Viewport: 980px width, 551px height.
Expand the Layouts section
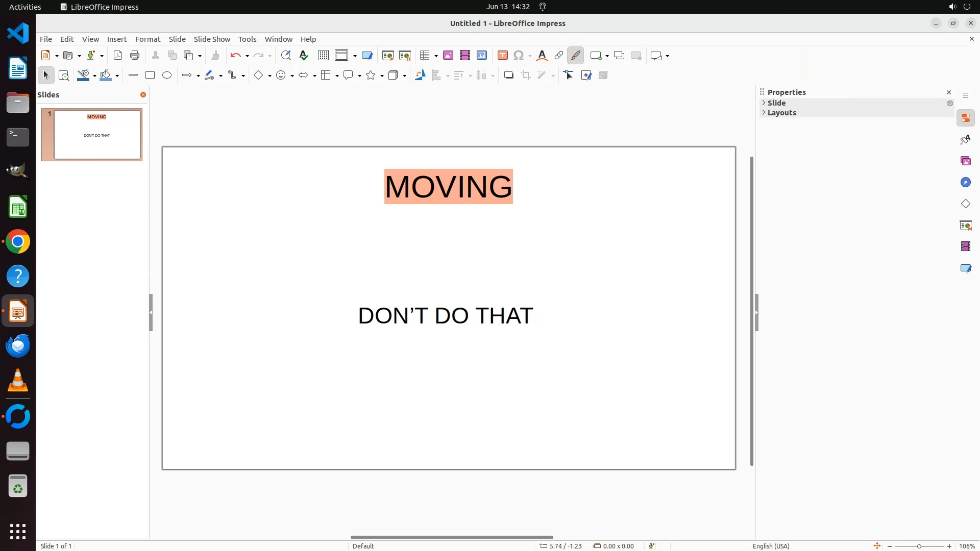click(x=781, y=113)
